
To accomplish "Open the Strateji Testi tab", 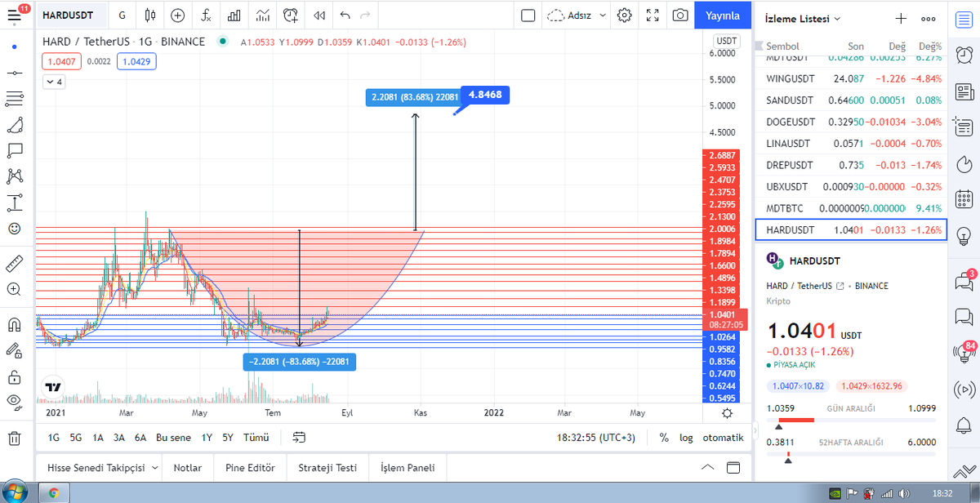I will pos(327,468).
